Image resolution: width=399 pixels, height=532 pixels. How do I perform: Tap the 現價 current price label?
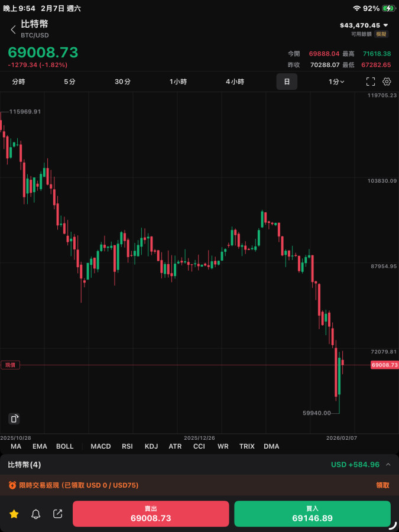tap(11, 365)
